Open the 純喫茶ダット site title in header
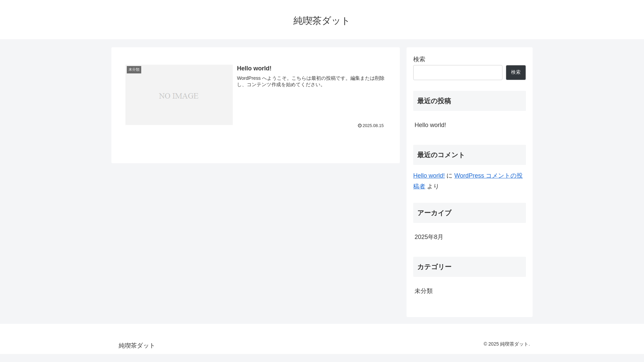Screen dimensions: 644x362 (x=321, y=21)
